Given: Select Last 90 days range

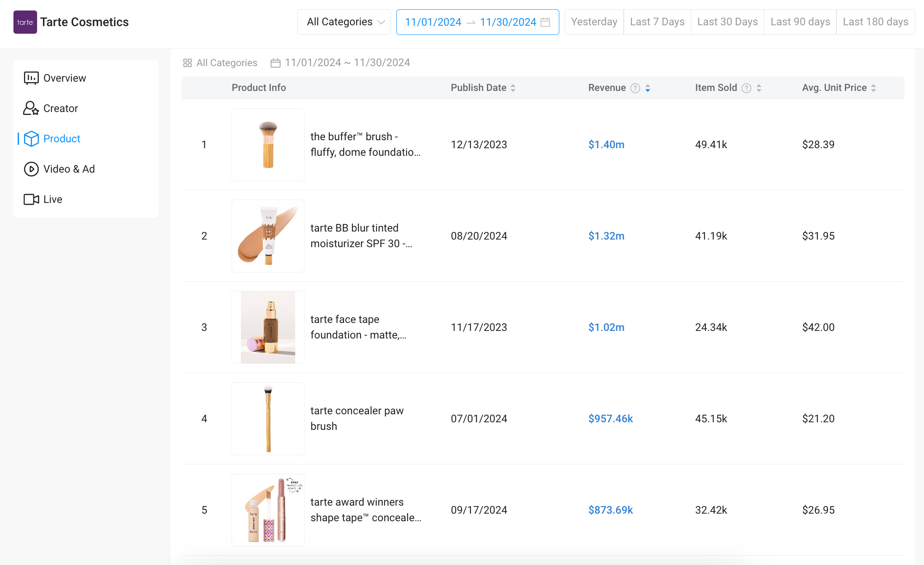Looking at the screenshot, I should 800,22.
